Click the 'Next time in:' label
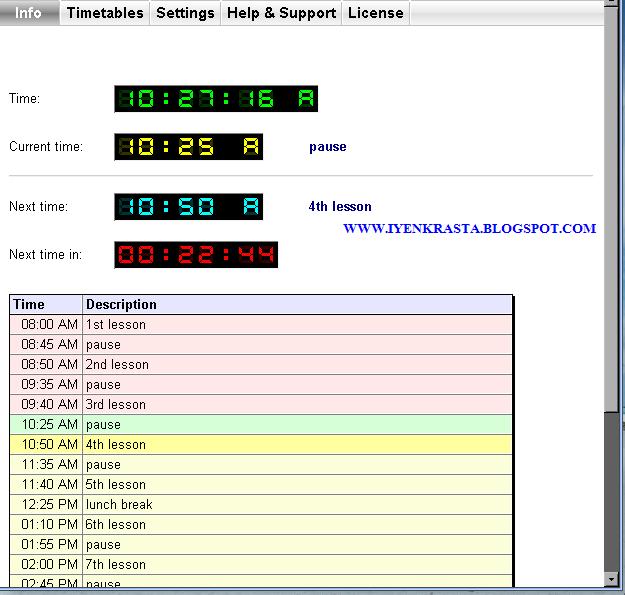The height and width of the screenshot is (595, 625). [45, 254]
